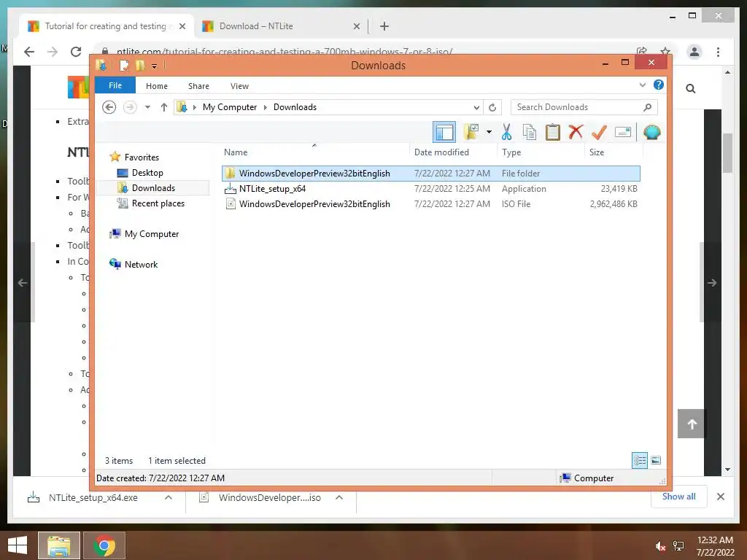
Task: Select Network in navigation pane
Action: [141, 264]
